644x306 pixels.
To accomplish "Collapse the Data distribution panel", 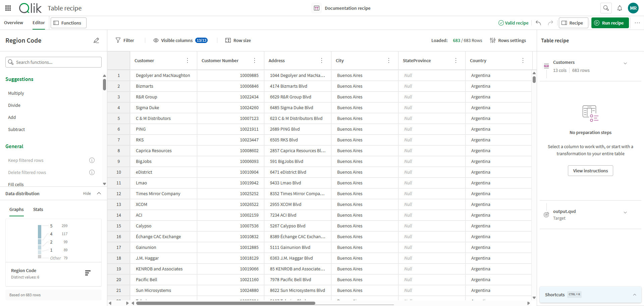I will 99,193.
